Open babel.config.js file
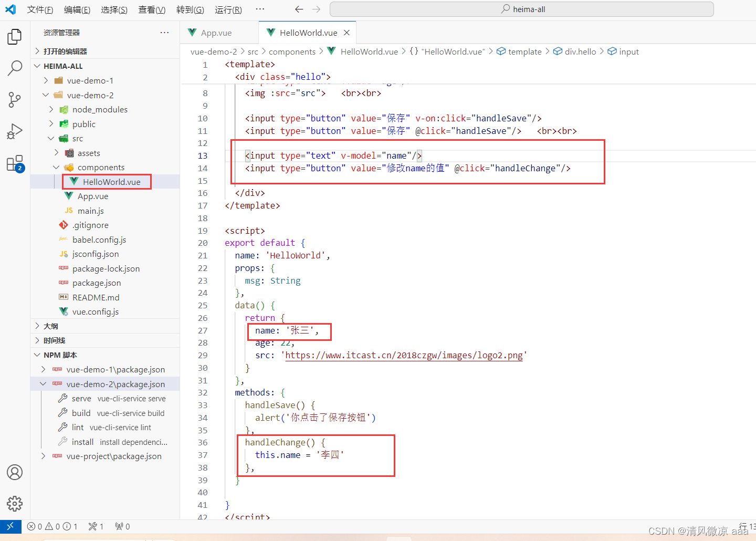Image resolution: width=756 pixels, height=541 pixels. (x=105, y=240)
